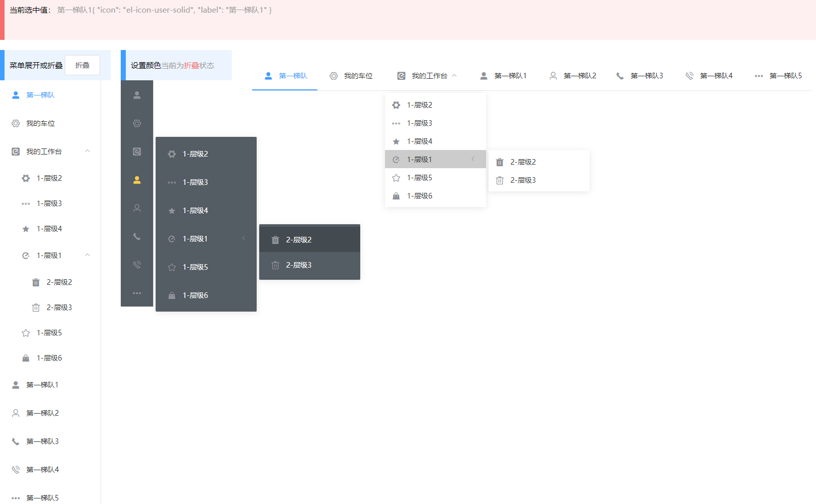Screen dimensions: 816x504
Task: Click 1-层级1 submenu arrow in dark popup
Action: tap(244, 238)
